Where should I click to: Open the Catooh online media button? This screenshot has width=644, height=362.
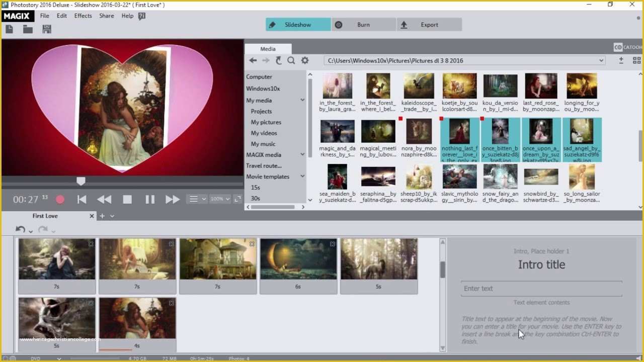[627, 47]
